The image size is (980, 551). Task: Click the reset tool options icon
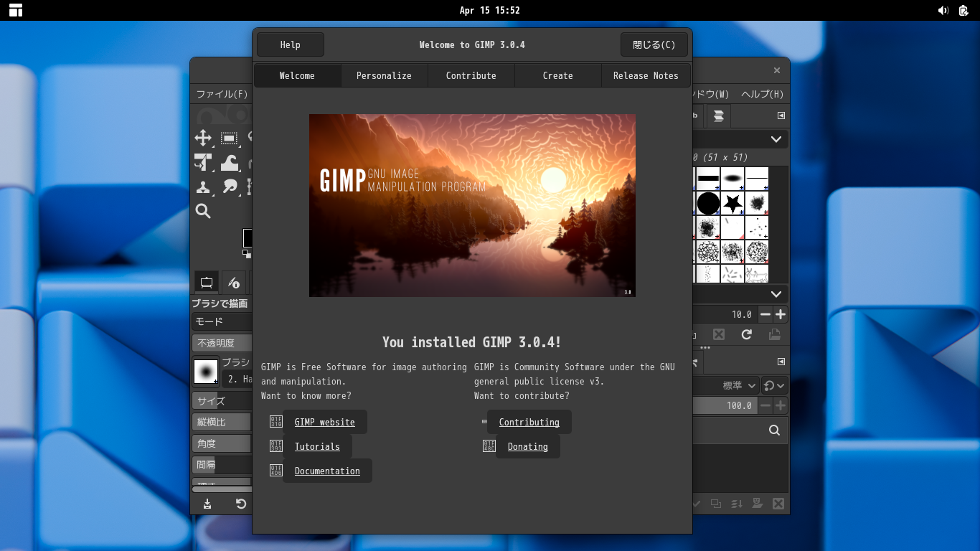241,504
